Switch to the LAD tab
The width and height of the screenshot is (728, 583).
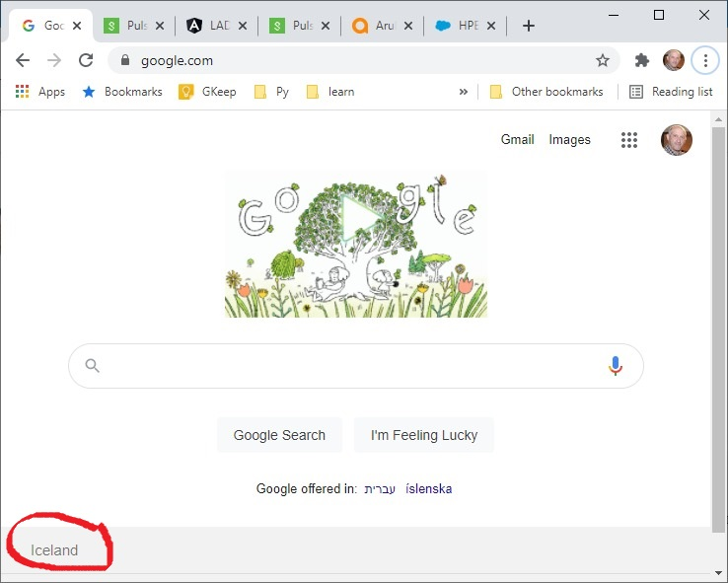217,26
